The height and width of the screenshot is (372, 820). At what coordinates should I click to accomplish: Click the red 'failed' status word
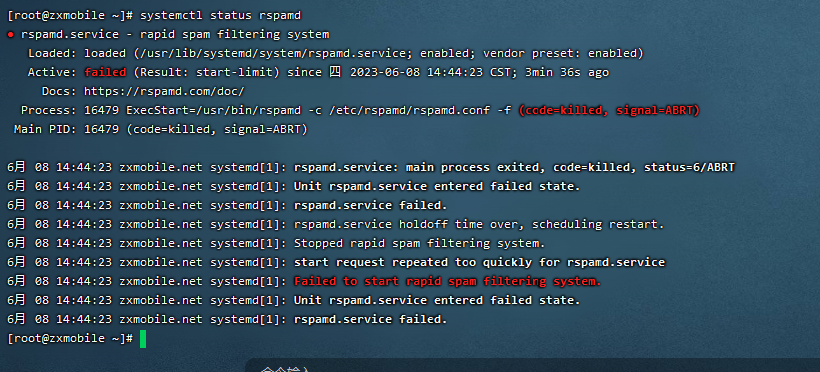point(105,72)
